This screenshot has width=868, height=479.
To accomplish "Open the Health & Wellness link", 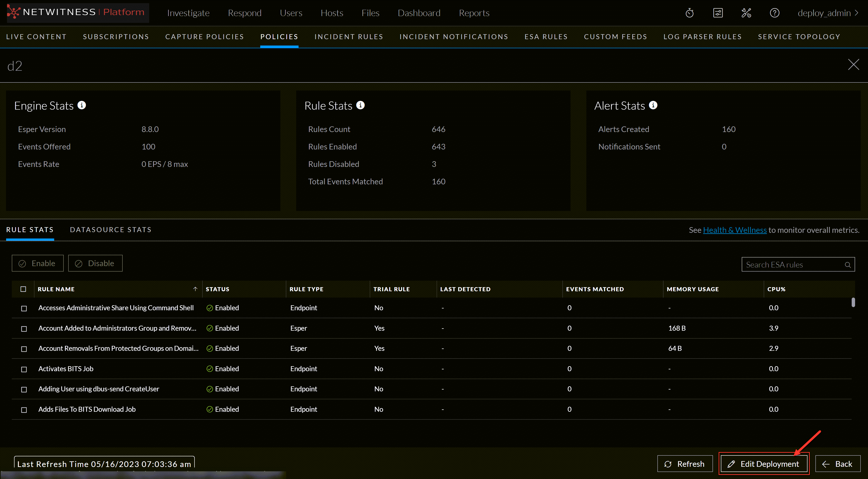I will (735, 230).
